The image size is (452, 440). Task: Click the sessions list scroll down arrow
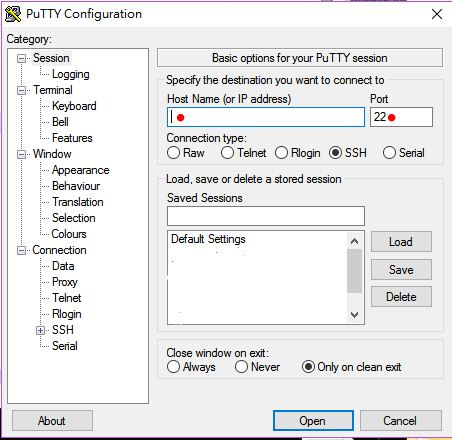355,315
